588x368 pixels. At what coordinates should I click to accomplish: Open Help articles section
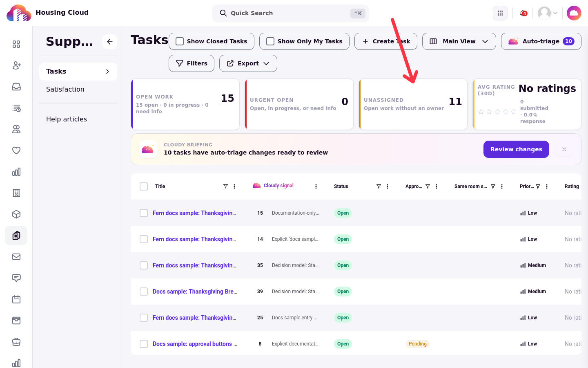click(67, 119)
